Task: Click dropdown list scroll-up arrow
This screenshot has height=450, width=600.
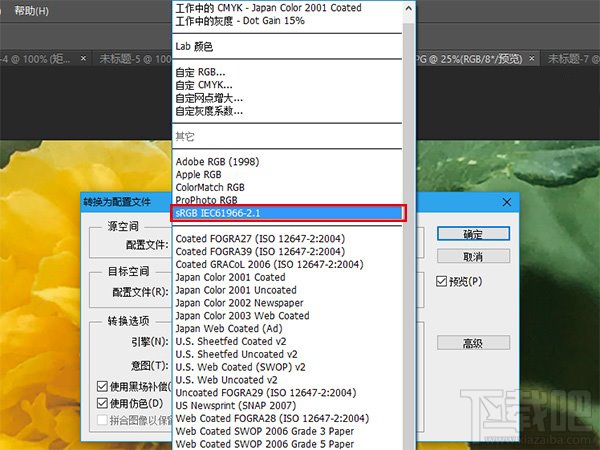Action: (409, 8)
